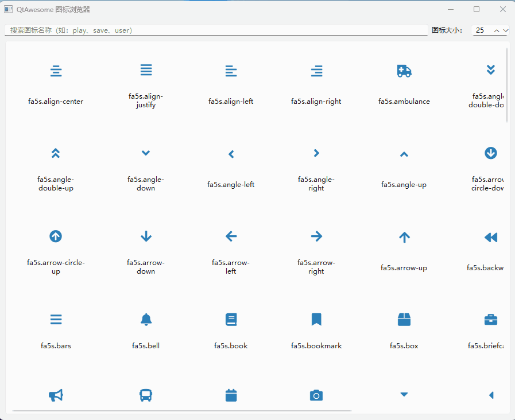The image size is (515, 420).
Task: Click the arrow-circle-up icon
Action: coord(56,236)
